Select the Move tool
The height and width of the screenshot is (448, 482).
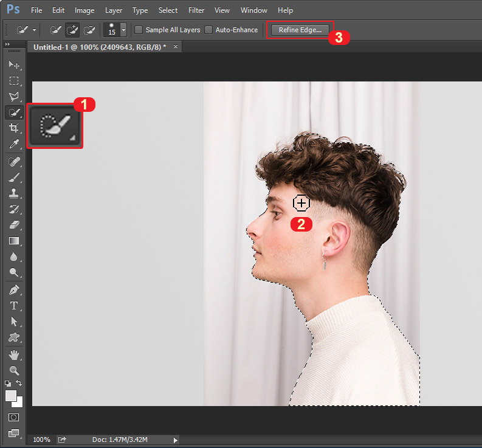point(14,64)
